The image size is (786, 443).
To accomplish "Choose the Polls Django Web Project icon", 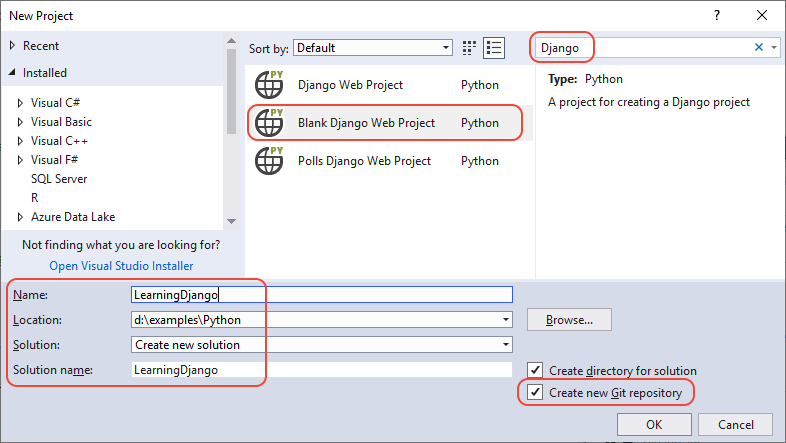I will pyautogui.click(x=270, y=161).
